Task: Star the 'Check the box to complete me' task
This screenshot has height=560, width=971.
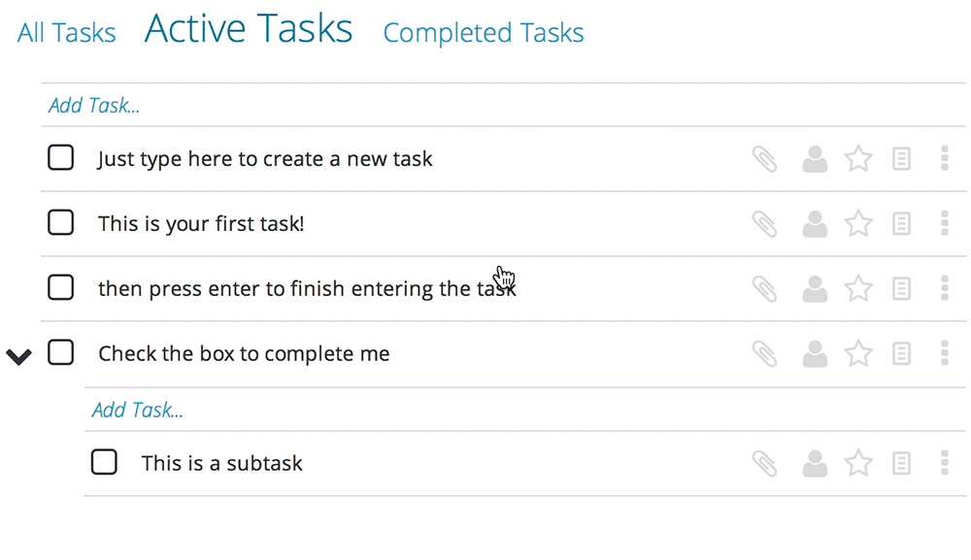Action: tap(859, 353)
